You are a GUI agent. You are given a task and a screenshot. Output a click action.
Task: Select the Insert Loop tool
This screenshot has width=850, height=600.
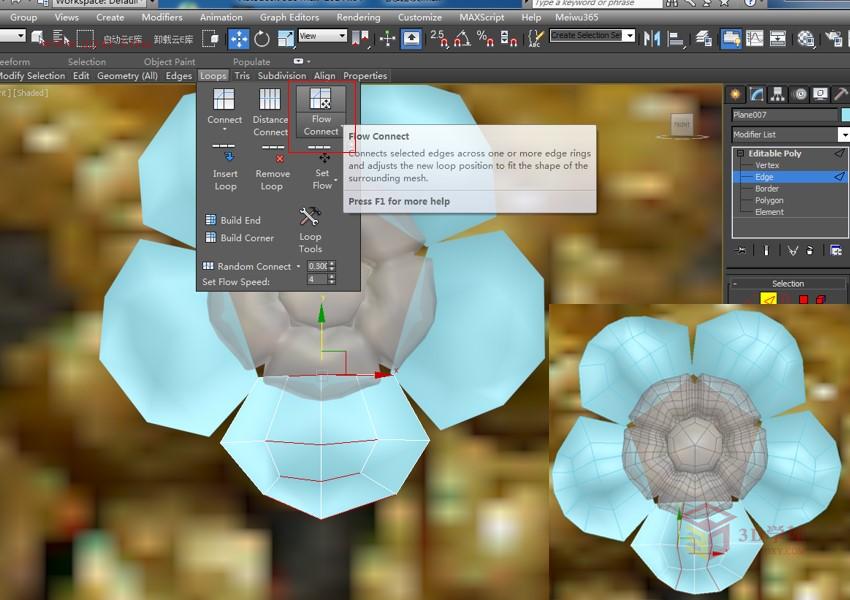click(x=224, y=172)
